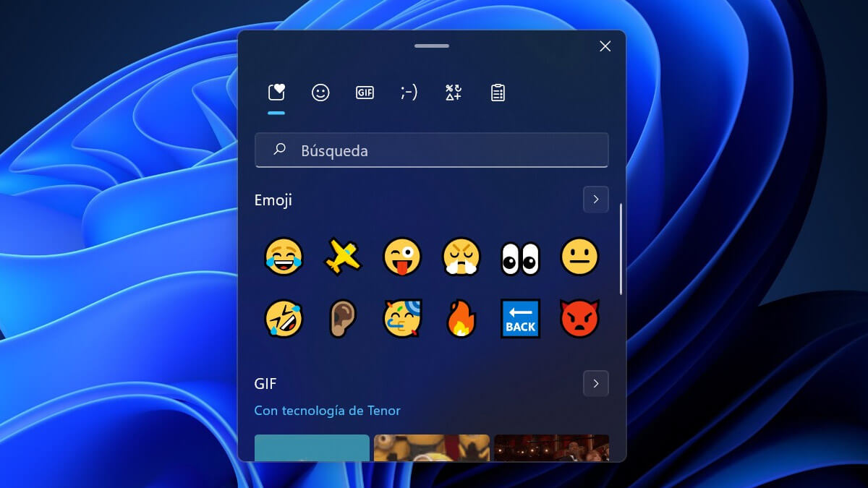This screenshot has width=868, height=488.
Task: Insert the huffing steam-from-nose emoji
Action: [x=461, y=257]
